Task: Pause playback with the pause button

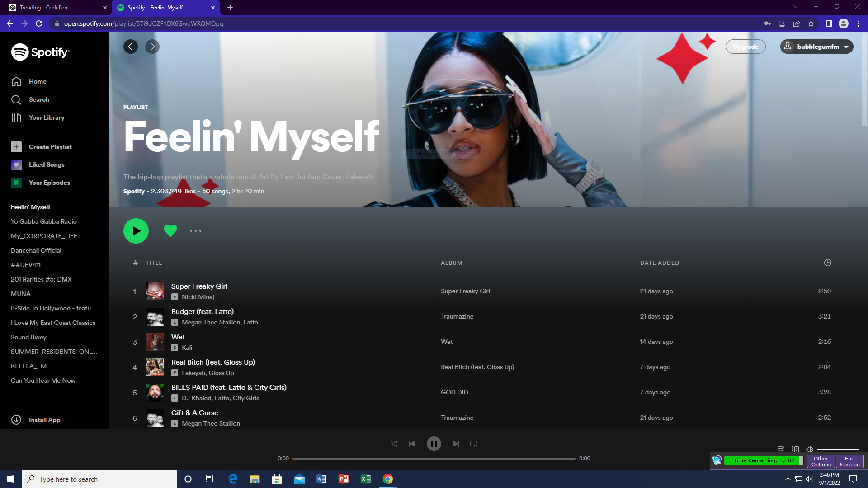Action: pyautogui.click(x=434, y=444)
